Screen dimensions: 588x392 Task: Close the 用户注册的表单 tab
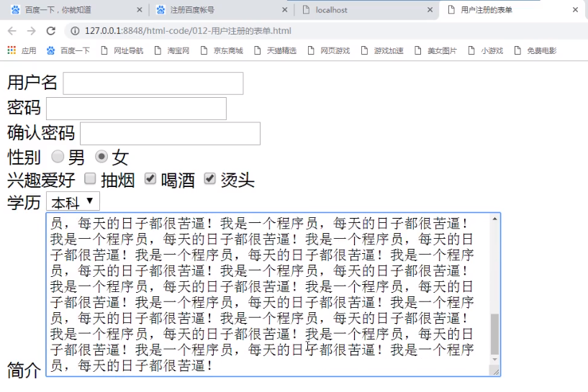pos(575,10)
